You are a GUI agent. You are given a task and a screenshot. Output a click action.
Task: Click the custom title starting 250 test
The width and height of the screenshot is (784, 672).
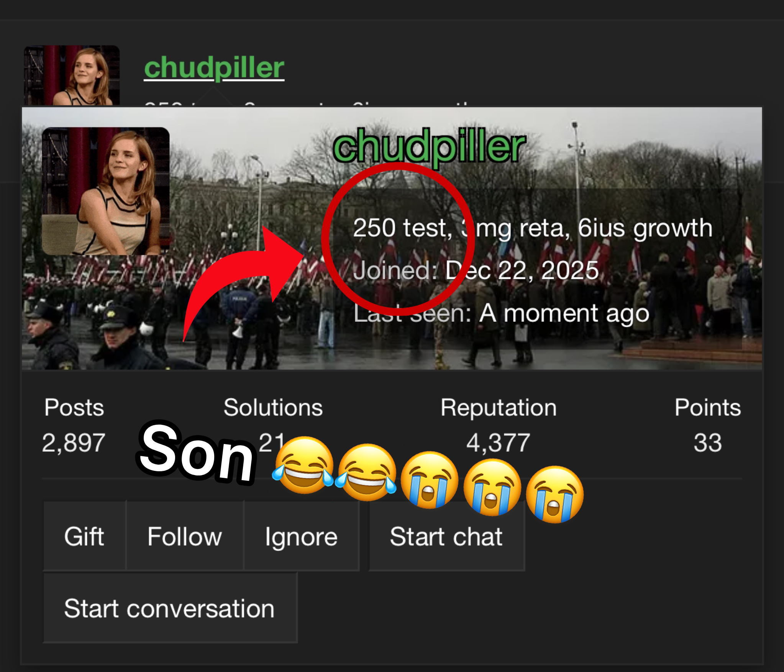[x=533, y=228]
